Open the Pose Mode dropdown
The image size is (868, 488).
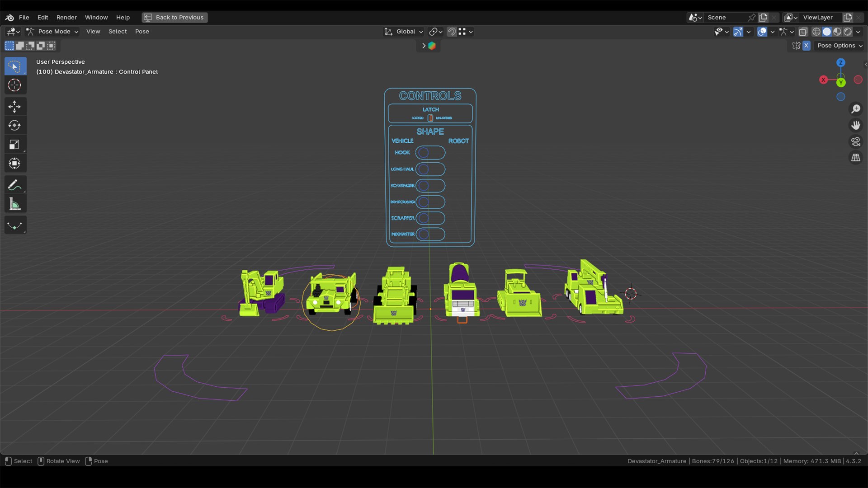click(52, 32)
